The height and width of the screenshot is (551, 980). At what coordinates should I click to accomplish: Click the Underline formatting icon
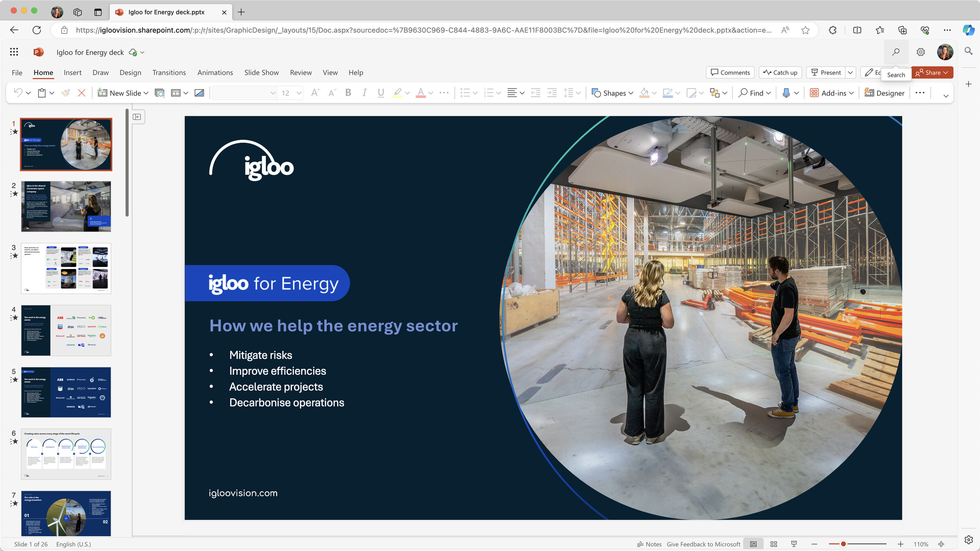coord(381,93)
